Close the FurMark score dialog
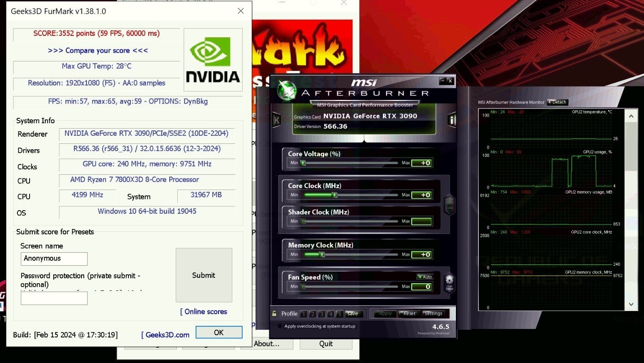This screenshot has width=644, height=363. tap(240, 11)
